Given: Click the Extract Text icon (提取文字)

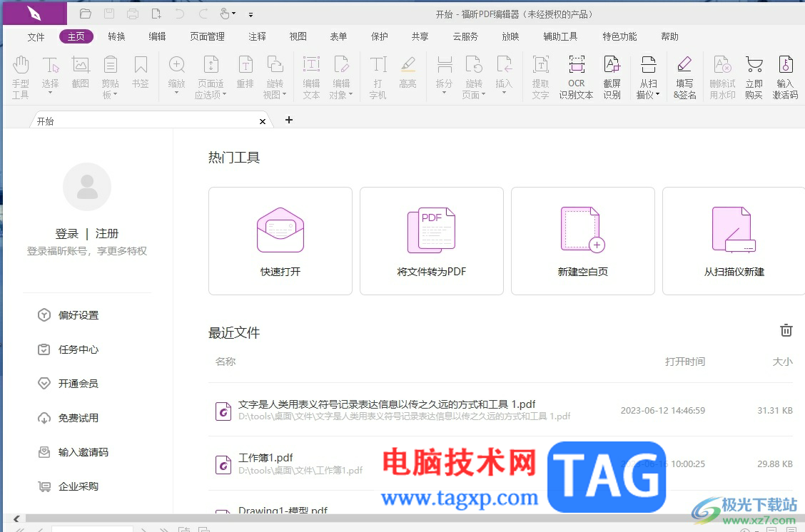Looking at the screenshot, I should pyautogui.click(x=541, y=77).
